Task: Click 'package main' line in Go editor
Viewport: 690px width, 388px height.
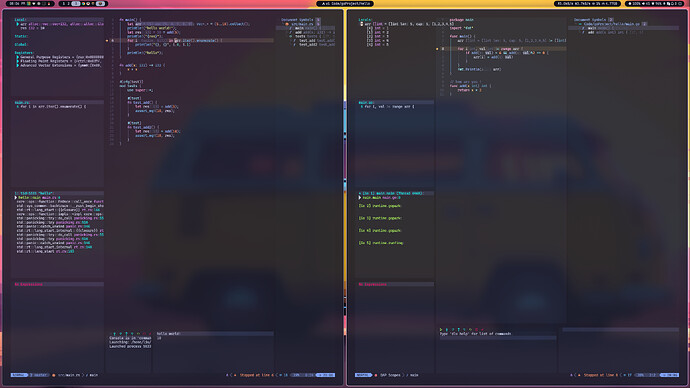Action: click(x=462, y=20)
